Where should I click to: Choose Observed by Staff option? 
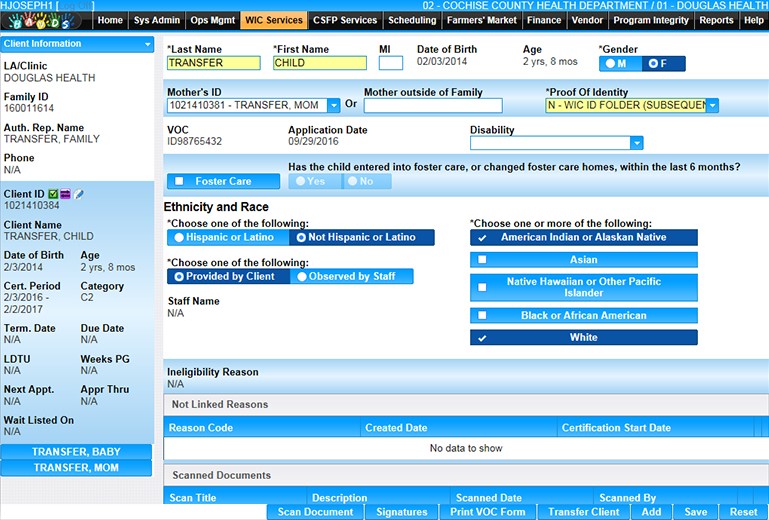[x=301, y=277]
